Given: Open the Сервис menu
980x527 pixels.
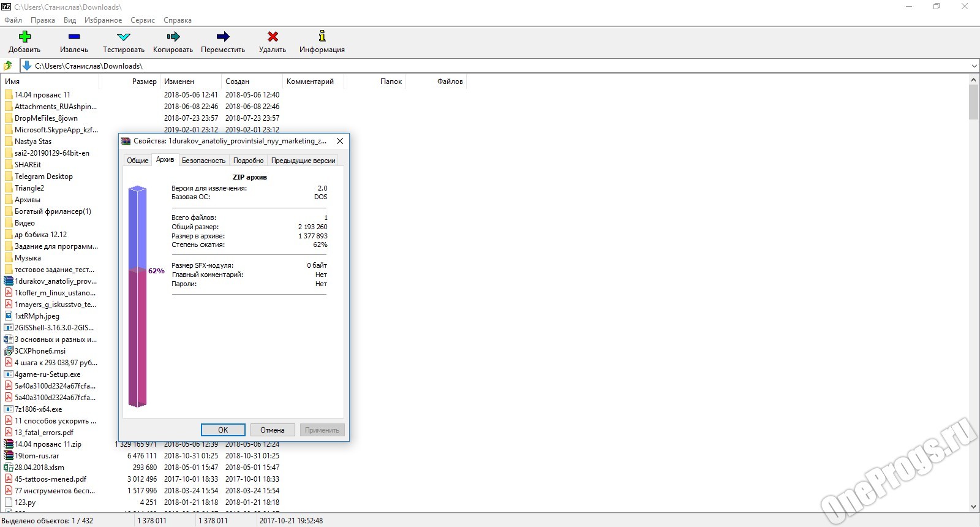Looking at the screenshot, I should click(x=143, y=20).
